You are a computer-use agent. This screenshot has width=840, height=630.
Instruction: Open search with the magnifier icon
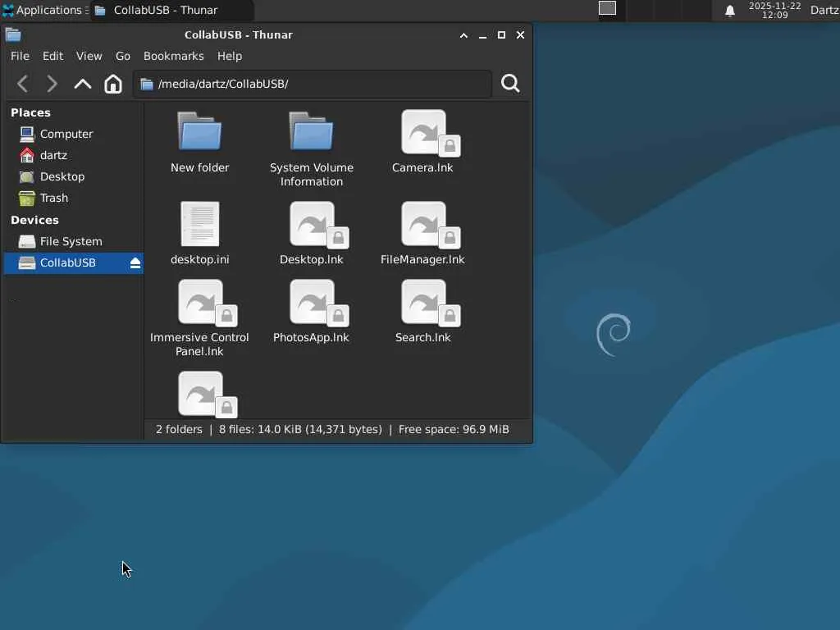510,84
